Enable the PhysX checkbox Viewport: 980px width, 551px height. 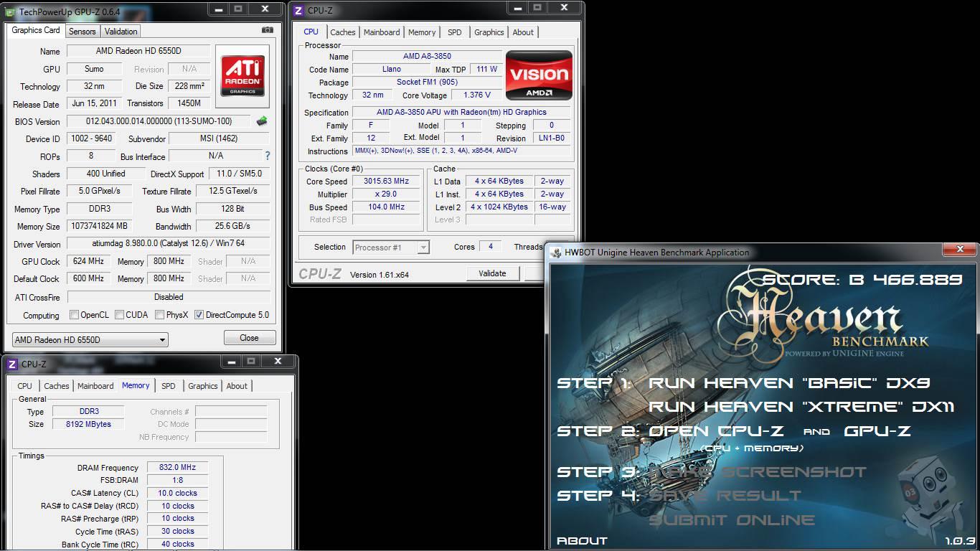pyautogui.click(x=159, y=315)
